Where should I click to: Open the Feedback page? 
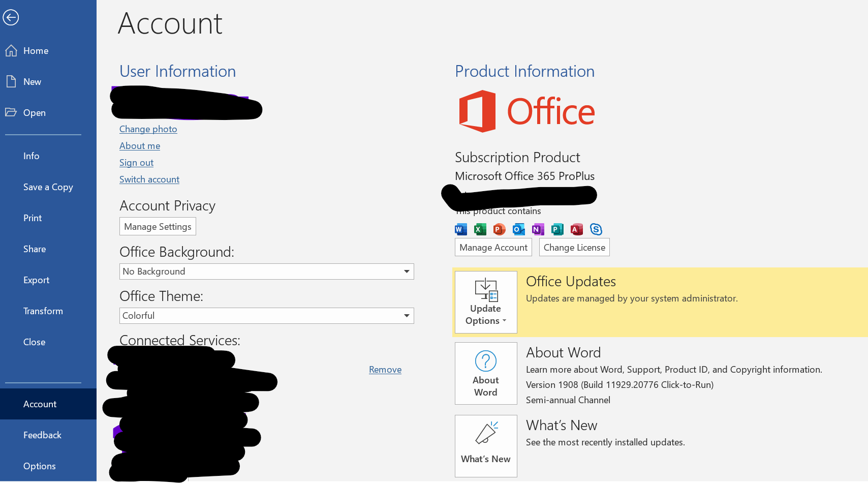(48, 435)
